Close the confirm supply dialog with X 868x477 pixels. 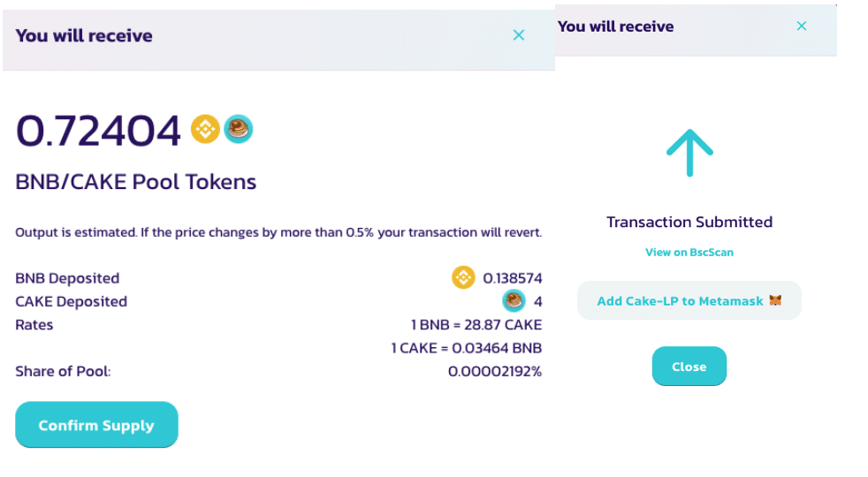tap(519, 35)
